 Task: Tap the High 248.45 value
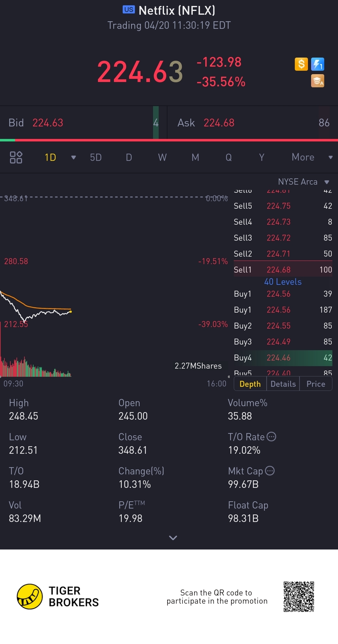(x=23, y=416)
